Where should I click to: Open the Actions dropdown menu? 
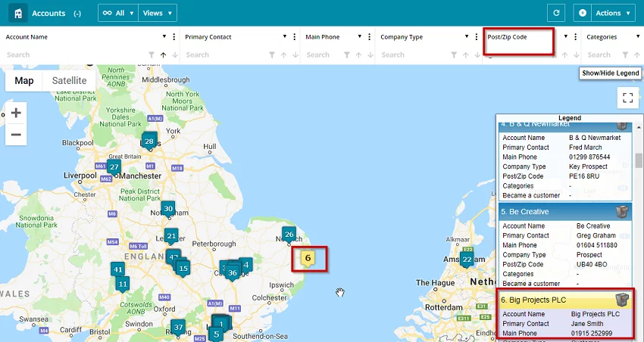point(613,13)
